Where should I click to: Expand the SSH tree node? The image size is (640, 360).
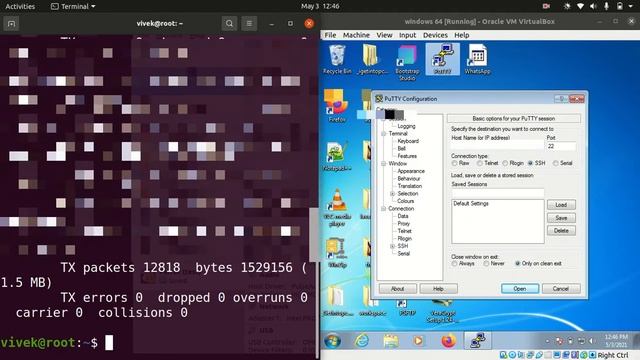point(392,246)
